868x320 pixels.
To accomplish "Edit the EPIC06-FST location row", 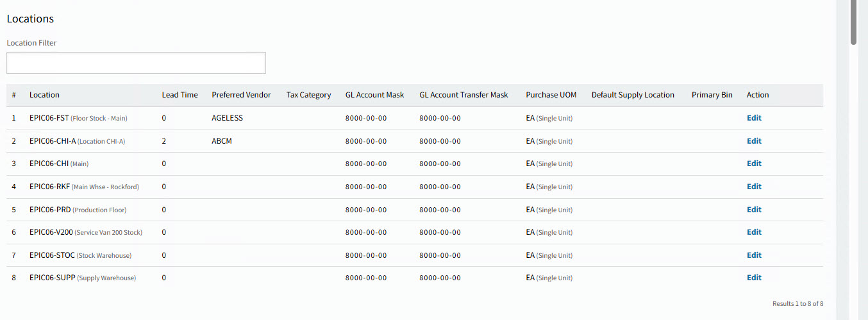I will point(754,118).
